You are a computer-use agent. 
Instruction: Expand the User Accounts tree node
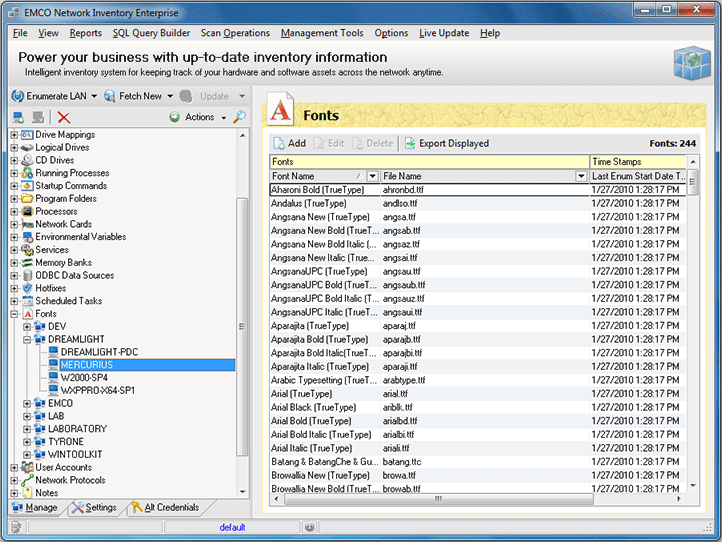tap(14, 467)
